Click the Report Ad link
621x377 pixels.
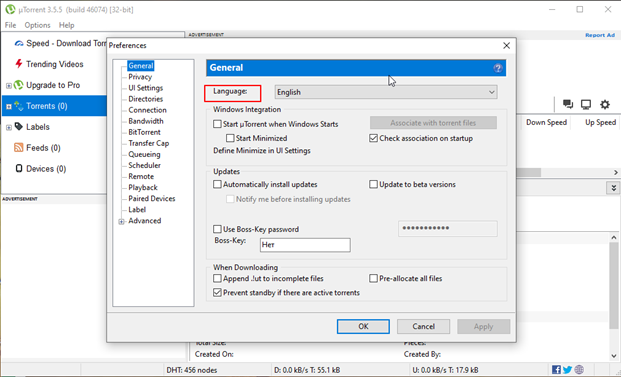pyautogui.click(x=600, y=35)
